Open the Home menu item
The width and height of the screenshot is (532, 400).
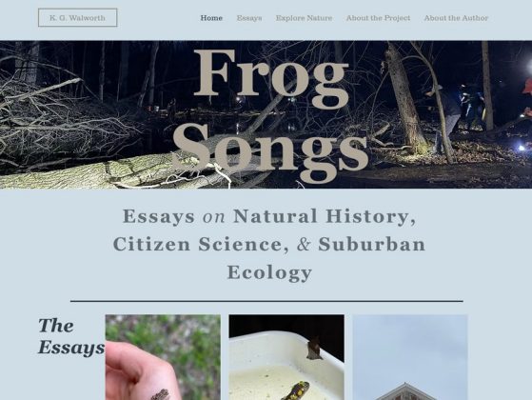tap(211, 18)
